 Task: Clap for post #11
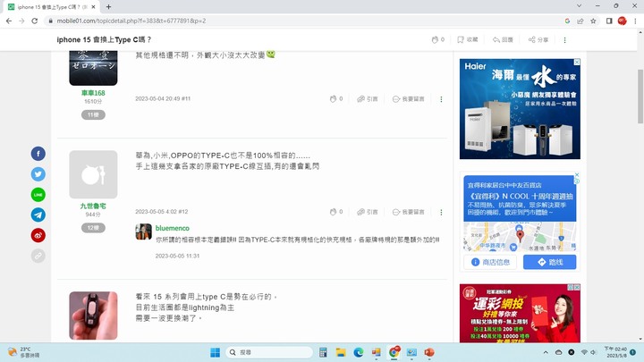[x=336, y=99]
